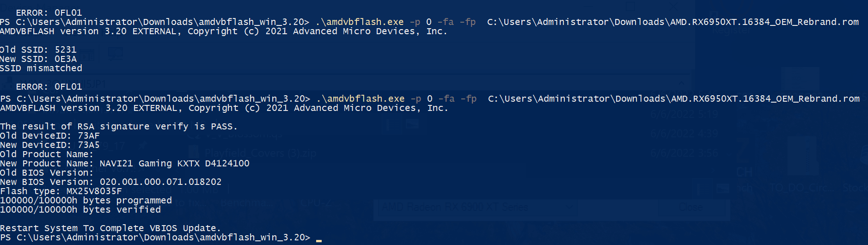Click the 'New SSID: 0E3A' line

38,59
